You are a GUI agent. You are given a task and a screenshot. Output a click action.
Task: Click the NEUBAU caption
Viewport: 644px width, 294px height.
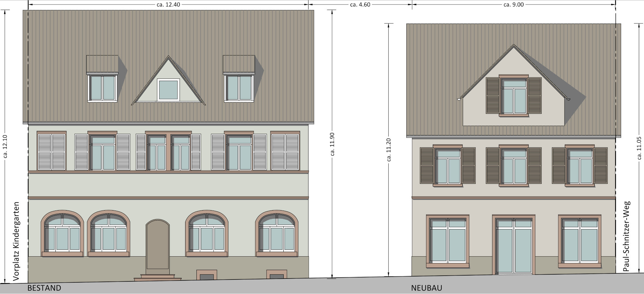(427, 288)
